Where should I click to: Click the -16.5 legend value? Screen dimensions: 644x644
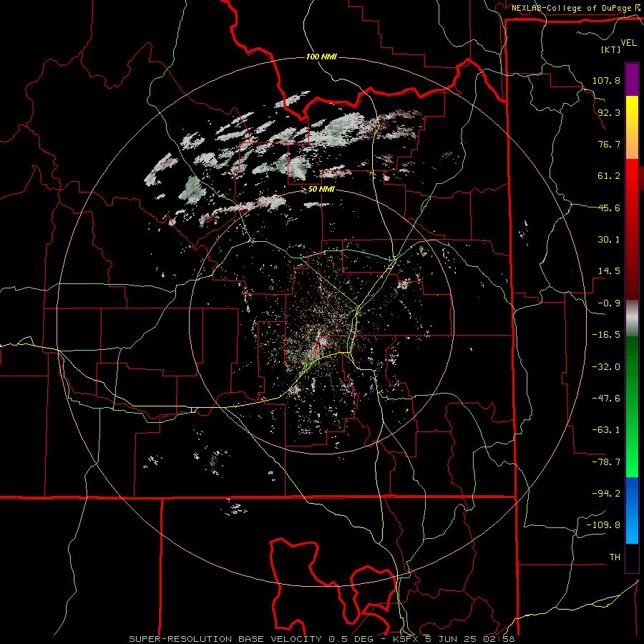coord(606,335)
